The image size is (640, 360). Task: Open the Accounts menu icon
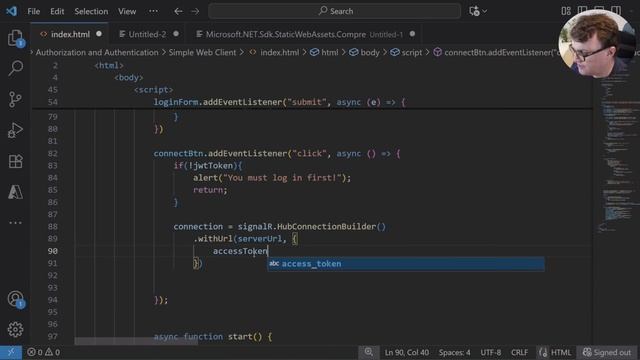pyautogui.click(x=16, y=299)
